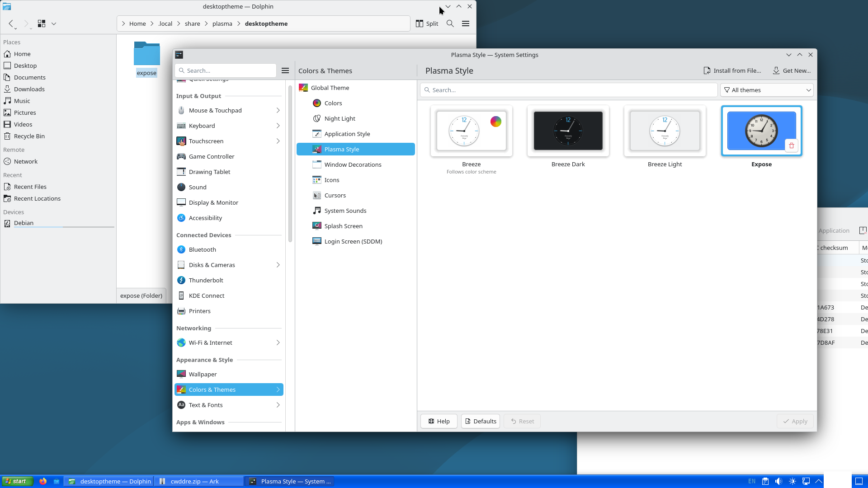Open Window Decorations settings page

353,164
